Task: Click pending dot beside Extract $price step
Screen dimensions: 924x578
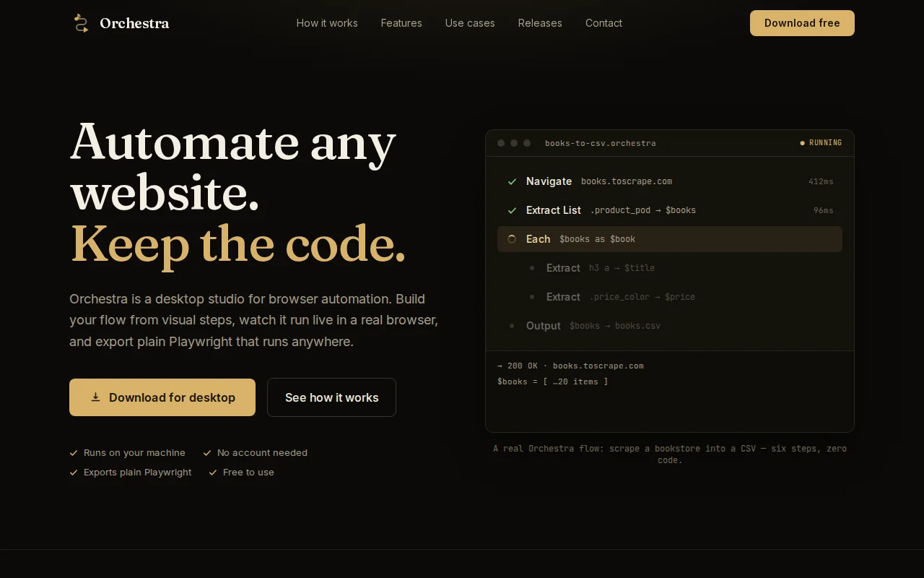Action: tap(532, 297)
